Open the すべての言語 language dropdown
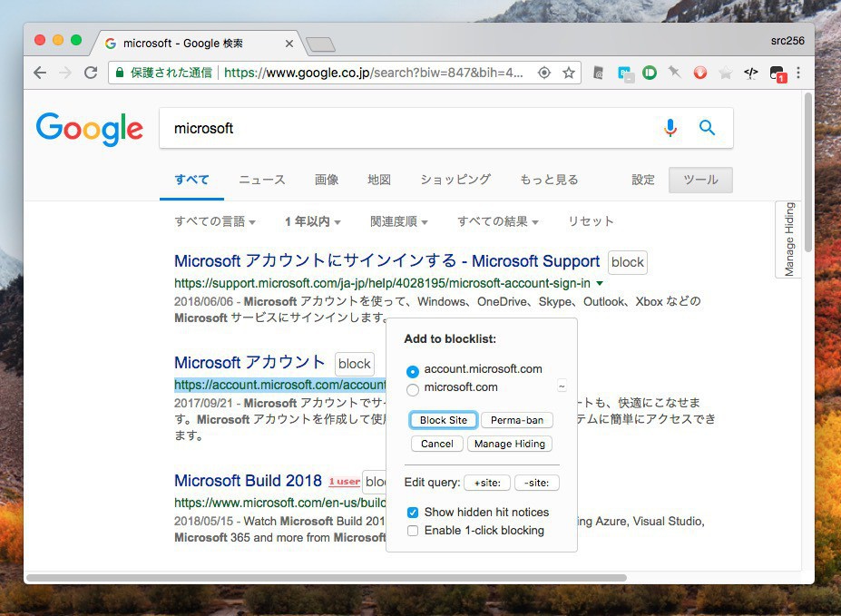 (x=214, y=221)
